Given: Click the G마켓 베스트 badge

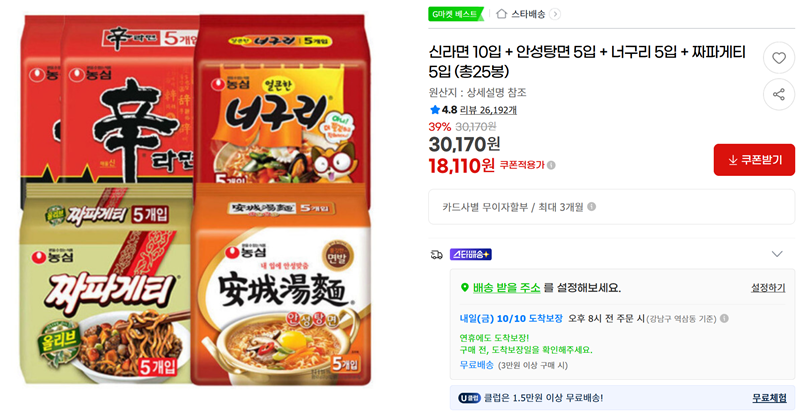Looking at the screenshot, I should tap(455, 14).
